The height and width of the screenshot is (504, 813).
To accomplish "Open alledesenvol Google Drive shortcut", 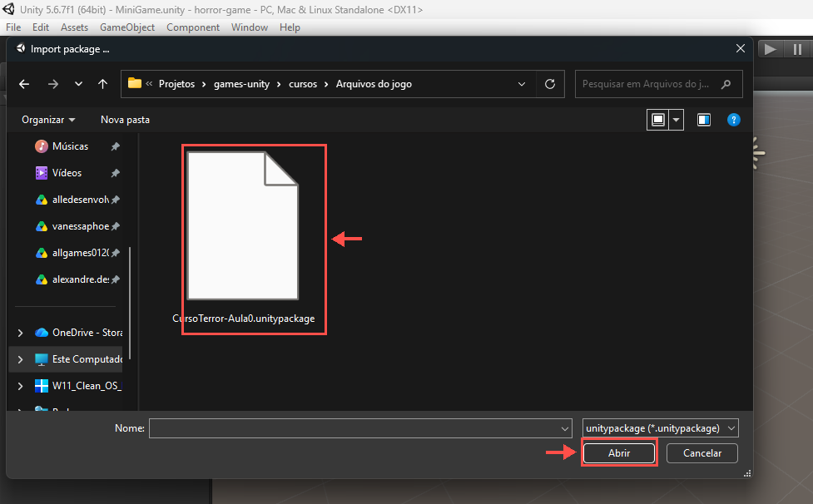I will 72,200.
